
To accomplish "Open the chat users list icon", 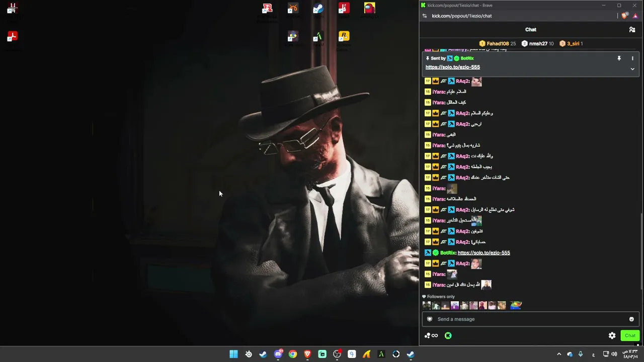I will pyautogui.click(x=632, y=30).
